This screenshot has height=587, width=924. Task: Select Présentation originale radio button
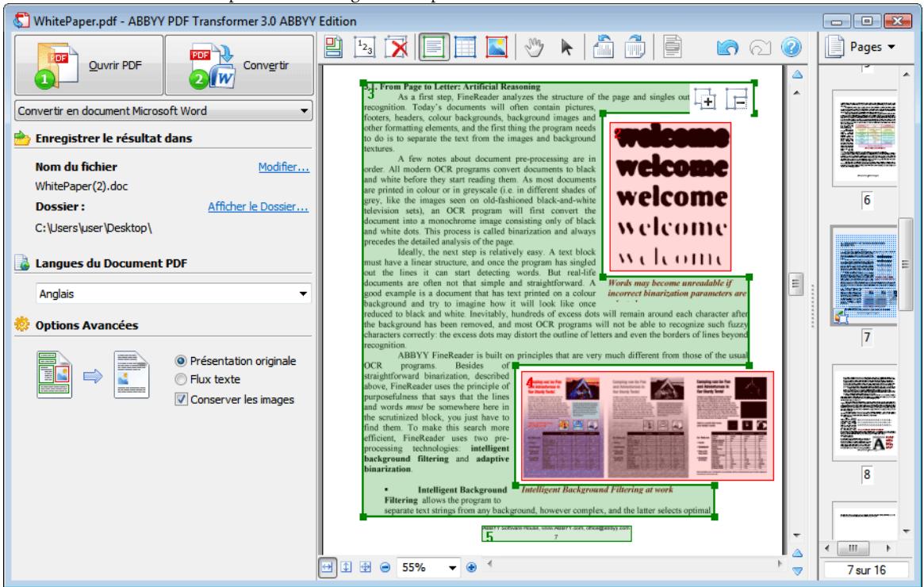(182, 361)
